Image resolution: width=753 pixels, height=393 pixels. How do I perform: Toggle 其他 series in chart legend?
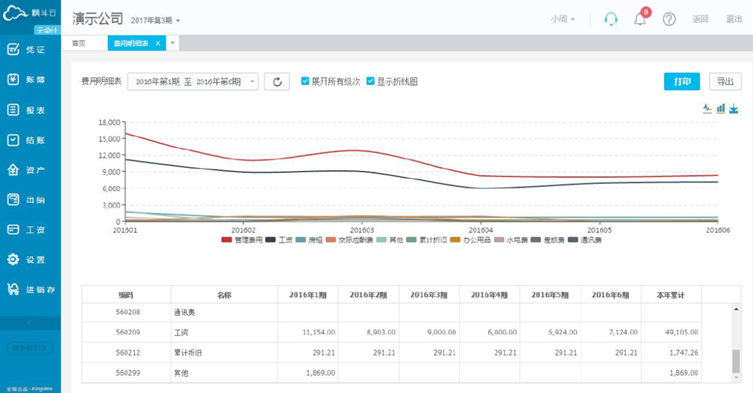[389, 240]
